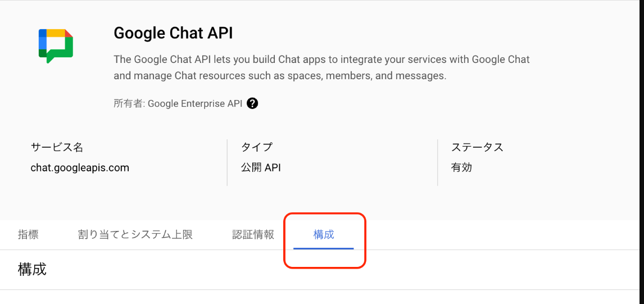The width and height of the screenshot is (644, 304).
Task: Open the 認証情報 tab
Action: tap(253, 234)
